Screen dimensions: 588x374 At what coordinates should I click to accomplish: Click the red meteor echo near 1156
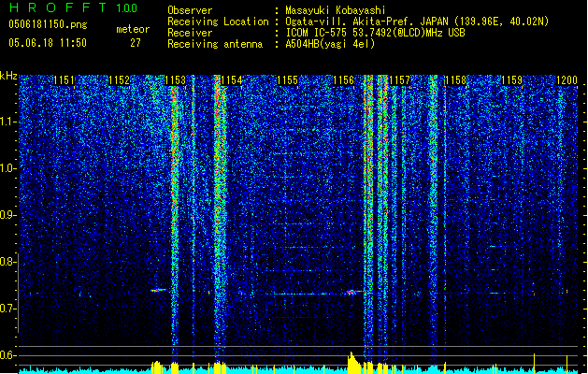[x=354, y=292]
